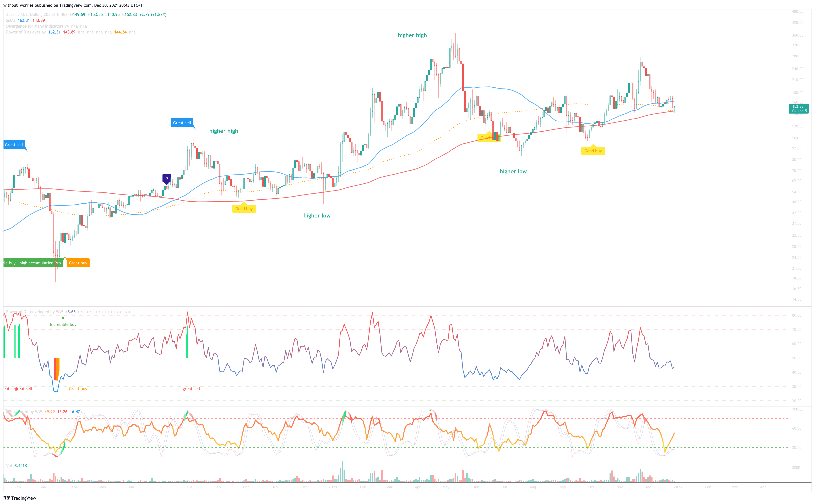
Task: Click the 144.34 orange overlay value
Action: tap(120, 32)
